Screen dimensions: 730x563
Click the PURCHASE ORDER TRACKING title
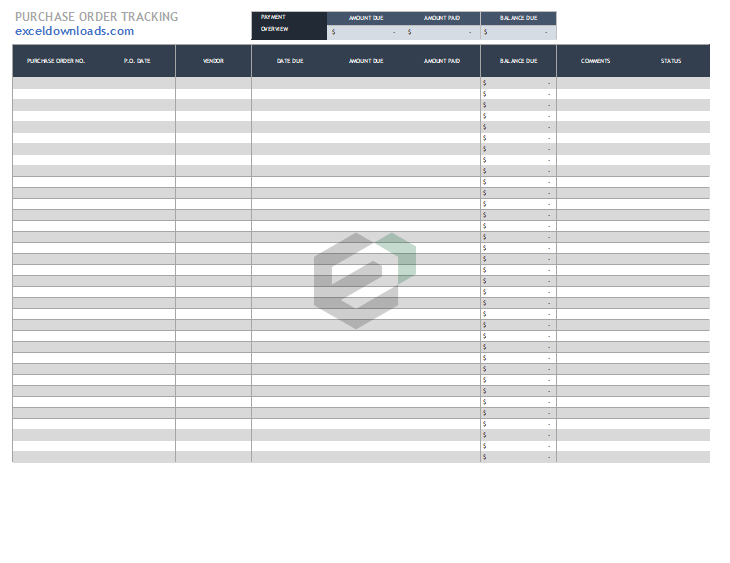97,17
